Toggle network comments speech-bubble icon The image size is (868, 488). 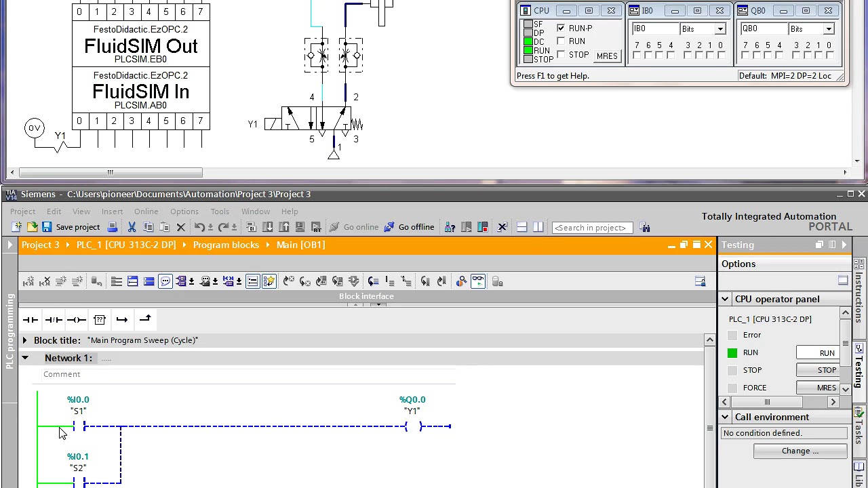[165, 281]
